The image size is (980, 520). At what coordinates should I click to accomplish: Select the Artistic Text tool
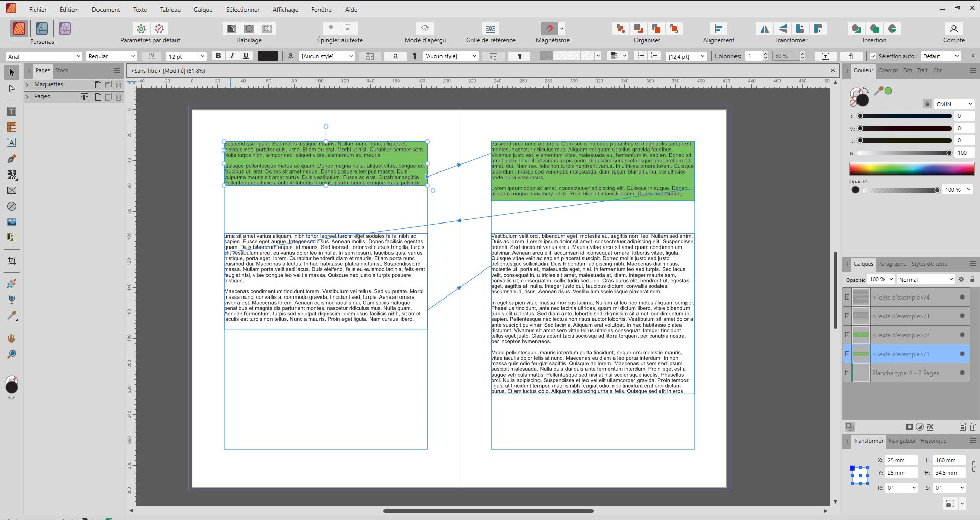coord(12,143)
